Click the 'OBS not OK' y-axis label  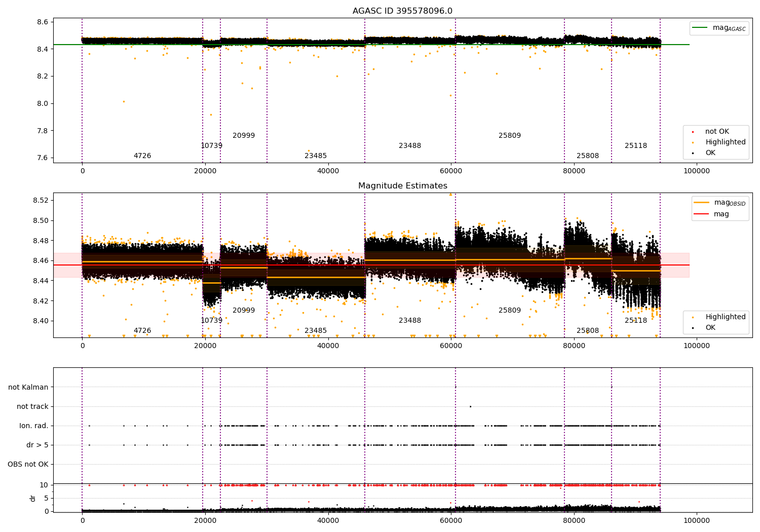coord(28,464)
